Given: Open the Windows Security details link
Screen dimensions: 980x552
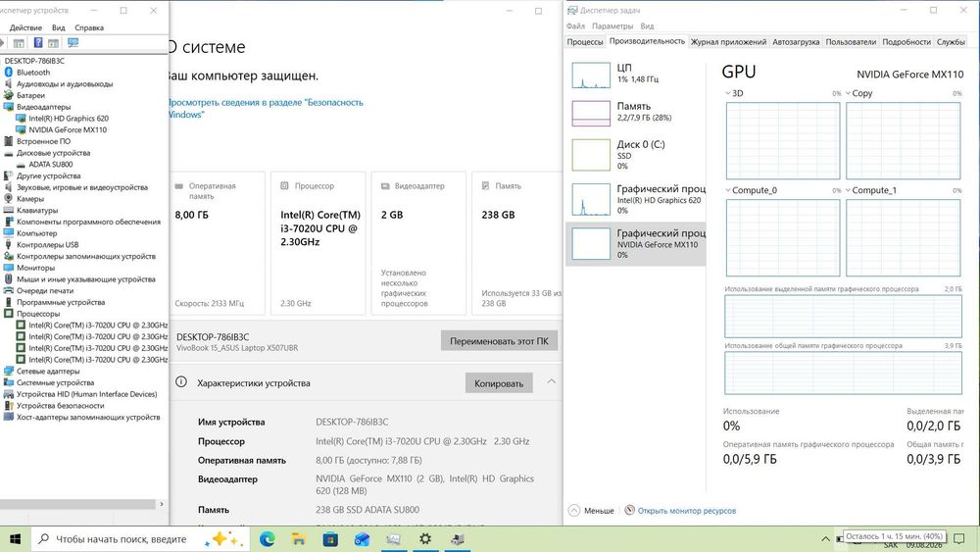Looking at the screenshot, I should 265,108.
